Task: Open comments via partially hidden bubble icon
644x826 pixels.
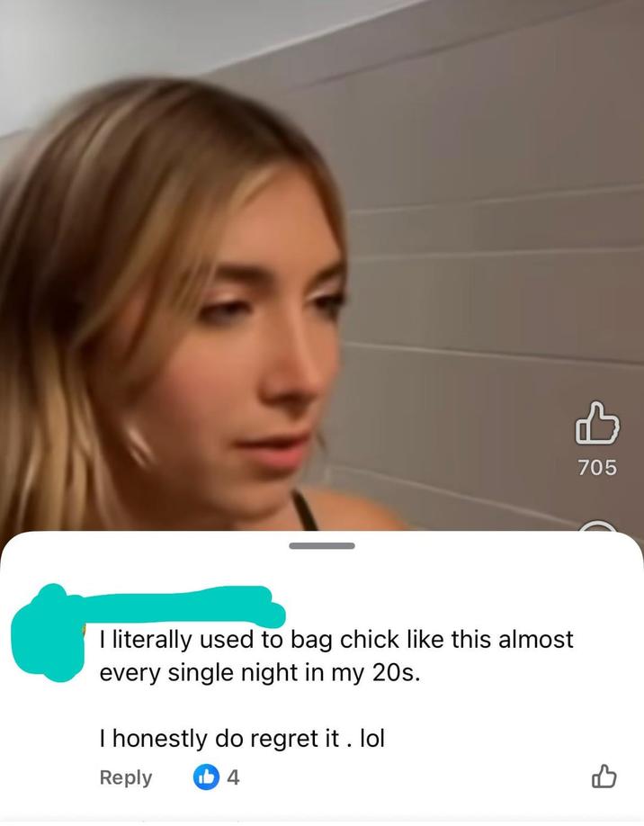Action: (597, 525)
